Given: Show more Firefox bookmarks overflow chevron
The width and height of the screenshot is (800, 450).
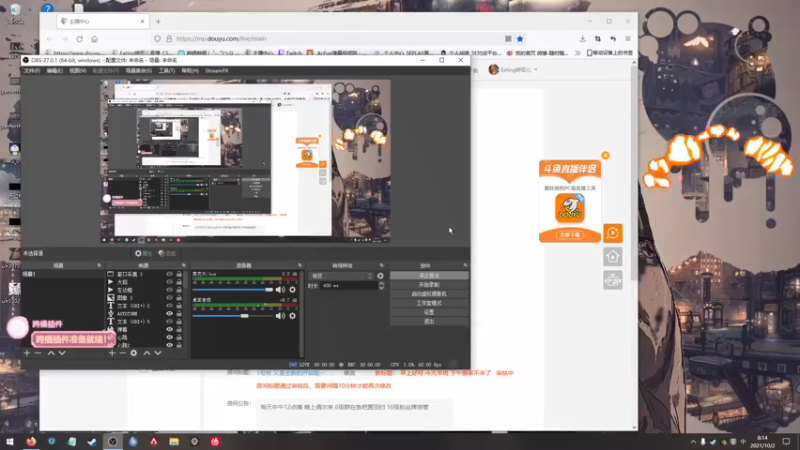Looking at the screenshot, I should point(578,53).
